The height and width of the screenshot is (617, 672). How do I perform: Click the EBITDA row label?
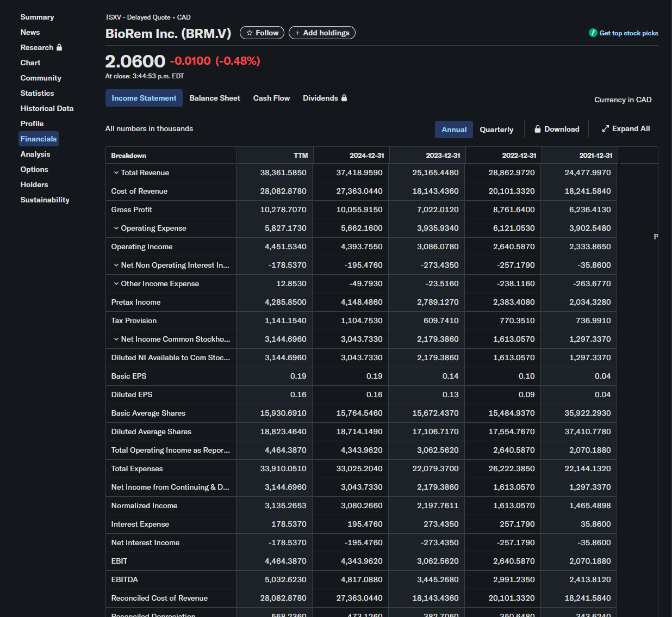pos(125,579)
